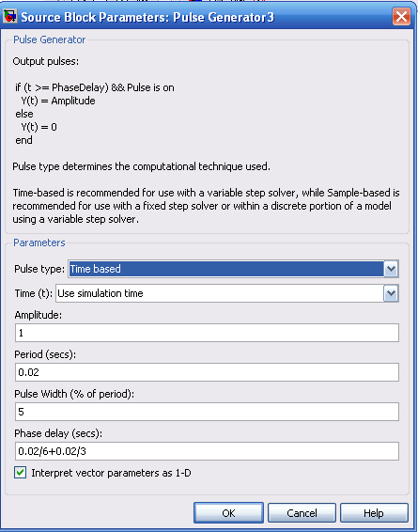The width and height of the screenshot is (418, 532).
Task: Click the Interpret vector parameters label text
Action: coord(111,473)
